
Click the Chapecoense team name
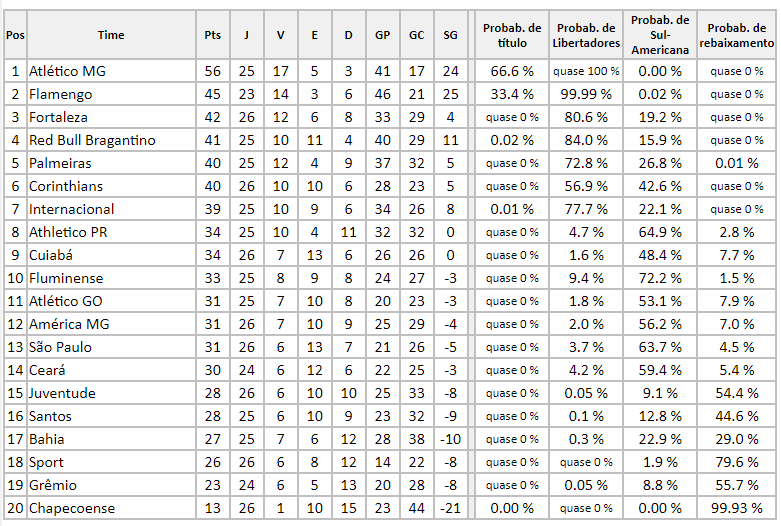[72, 509]
